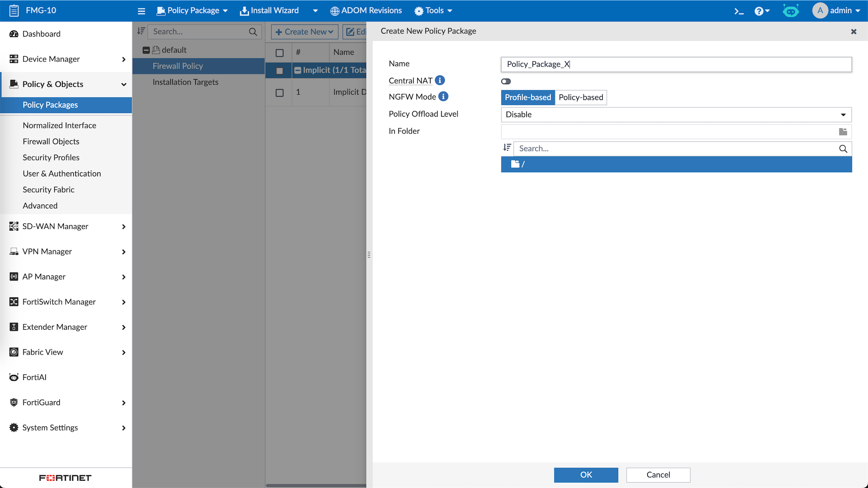The width and height of the screenshot is (868, 488).
Task: Click OK to create policy package
Action: (x=586, y=474)
